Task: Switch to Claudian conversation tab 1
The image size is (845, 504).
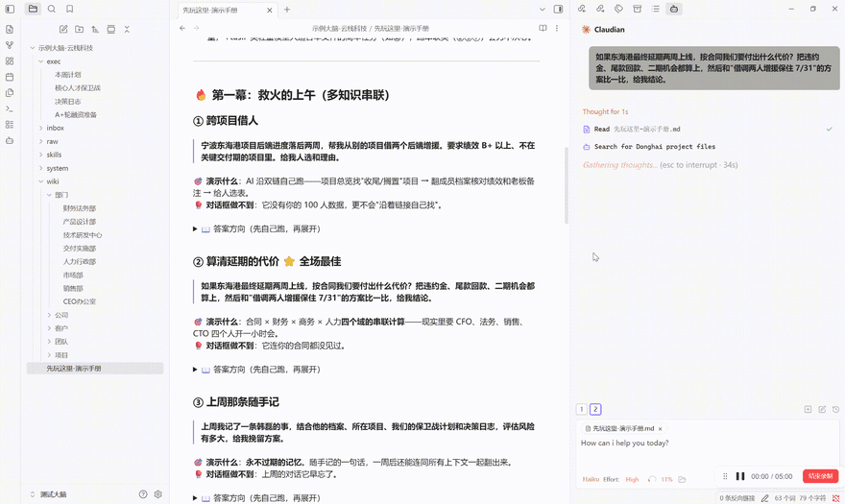Action: [x=582, y=410]
